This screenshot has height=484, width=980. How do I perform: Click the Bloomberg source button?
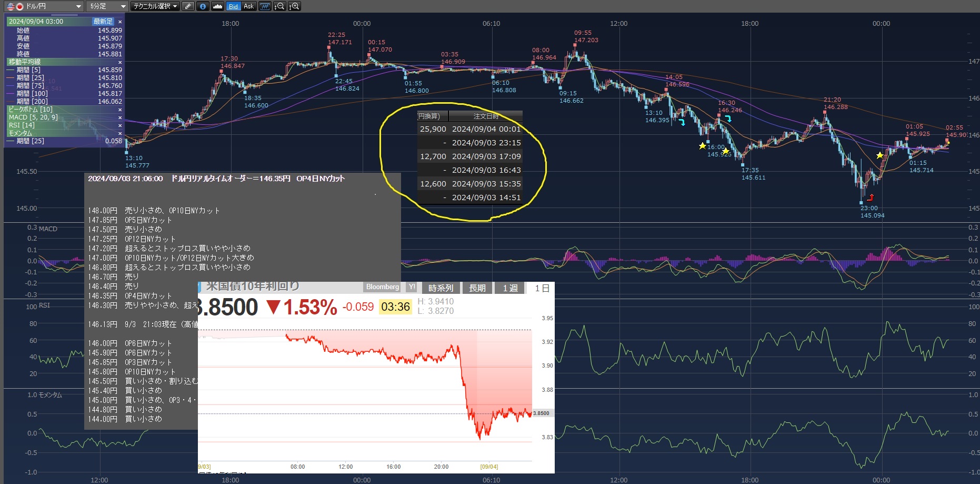(383, 287)
